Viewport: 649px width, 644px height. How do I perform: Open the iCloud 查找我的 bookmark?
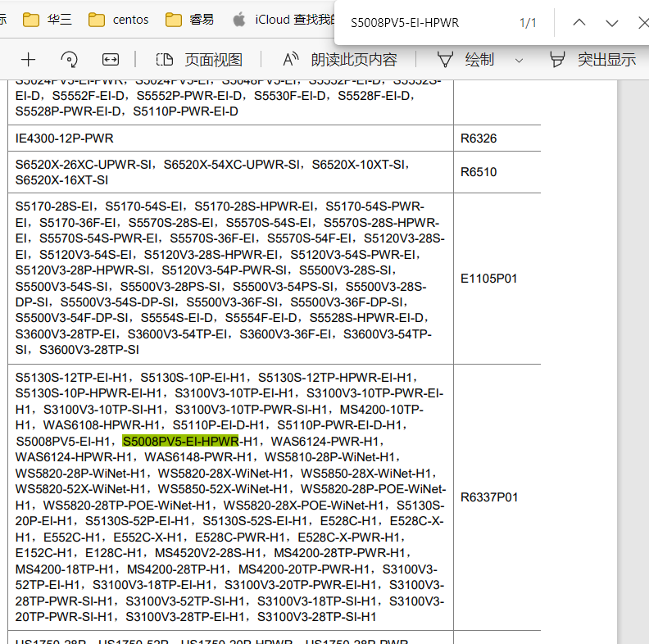click(283, 20)
